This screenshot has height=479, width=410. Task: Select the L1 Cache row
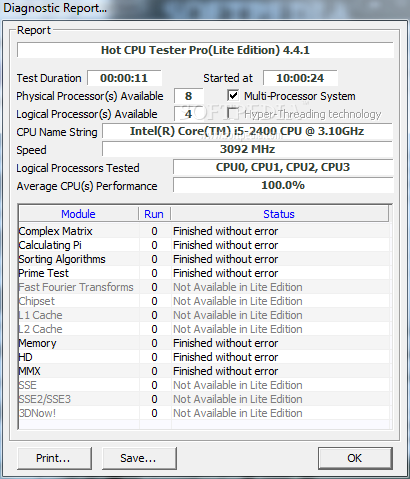204,315
